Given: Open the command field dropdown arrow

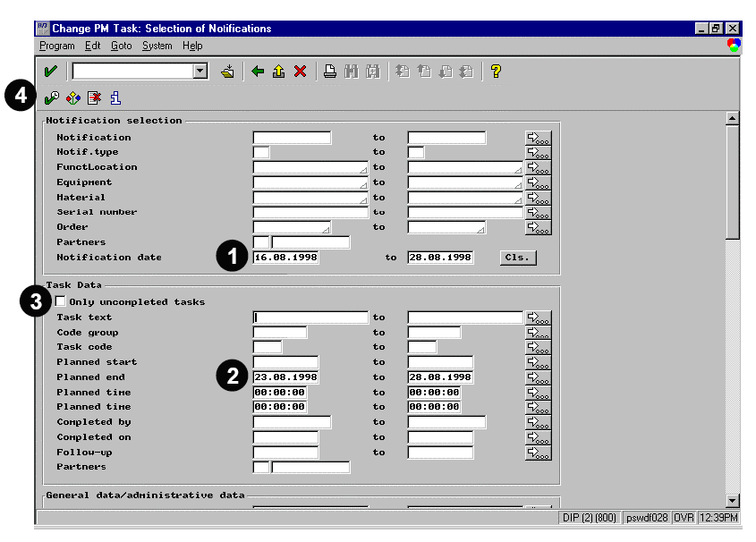Looking at the screenshot, I should point(200,72).
